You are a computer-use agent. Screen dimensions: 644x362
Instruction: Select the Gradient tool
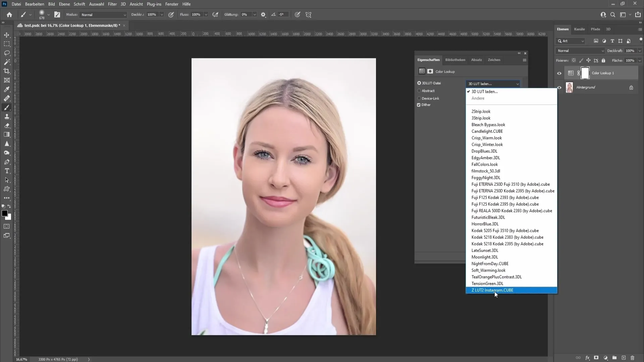(x=7, y=134)
